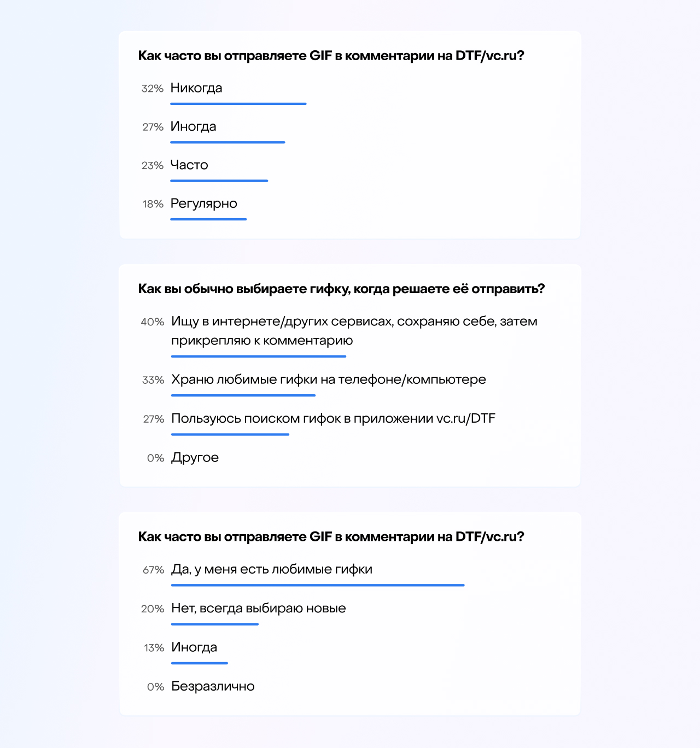Choose the "Часто" poll option
This screenshot has height=748, width=700.
point(189,165)
